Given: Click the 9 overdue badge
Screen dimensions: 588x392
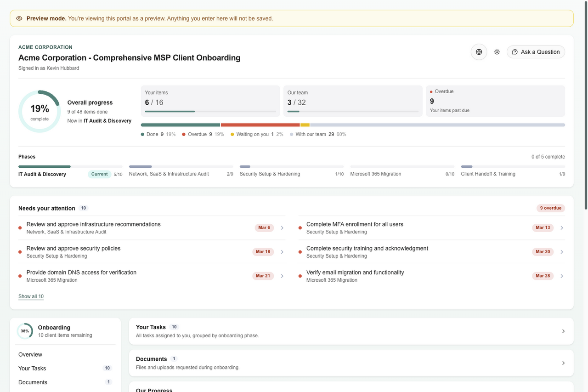Looking at the screenshot, I should pos(551,208).
